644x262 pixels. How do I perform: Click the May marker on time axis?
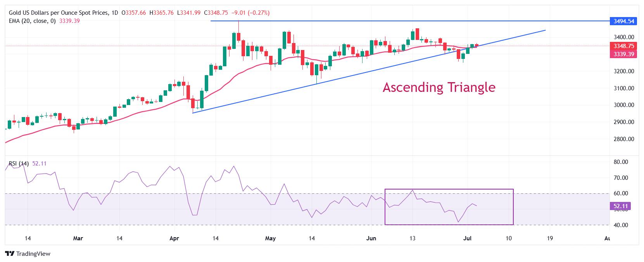270,238
